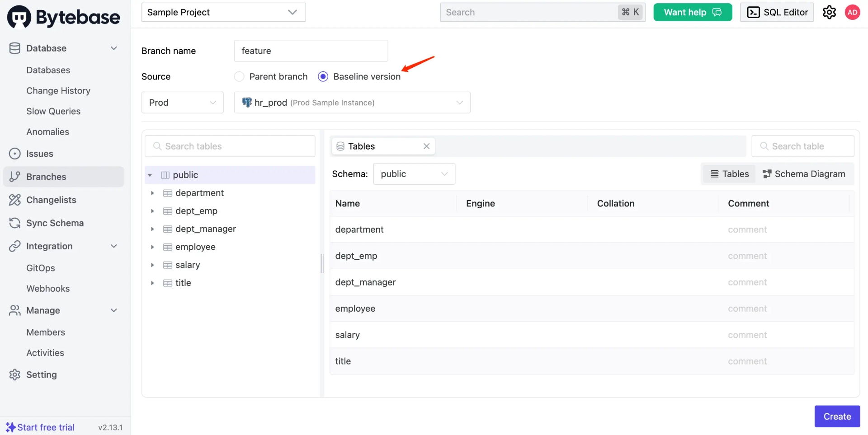Collapse the Database sidebar section chevron
The height and width of the screenshot is (435, 868).
(x=114, y=48)
